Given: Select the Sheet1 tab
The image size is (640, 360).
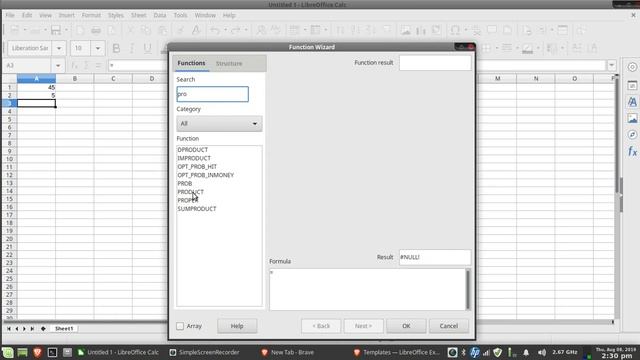Looking at the screenshot, I should click(x=64, y=329).
